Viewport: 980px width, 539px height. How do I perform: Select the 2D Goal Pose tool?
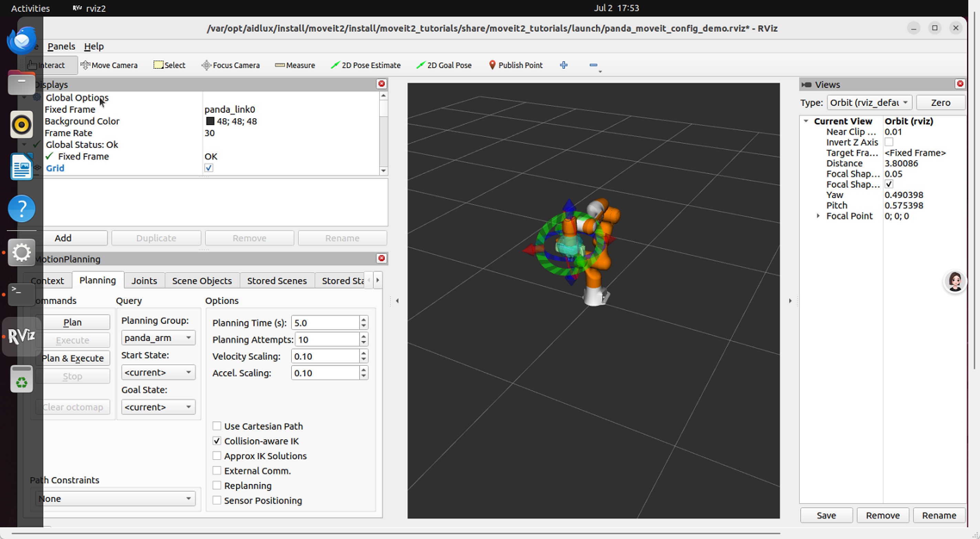(444, 65)
